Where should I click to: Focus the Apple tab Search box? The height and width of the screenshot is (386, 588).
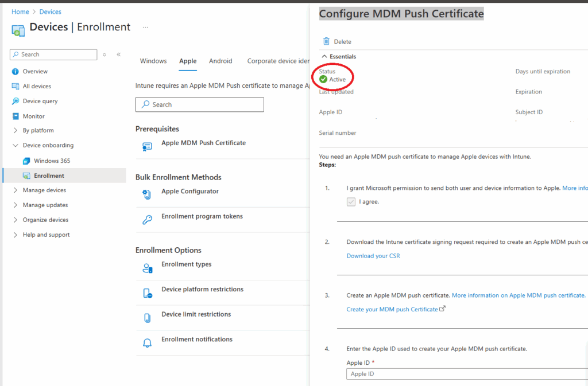click(x=199, y=104)
